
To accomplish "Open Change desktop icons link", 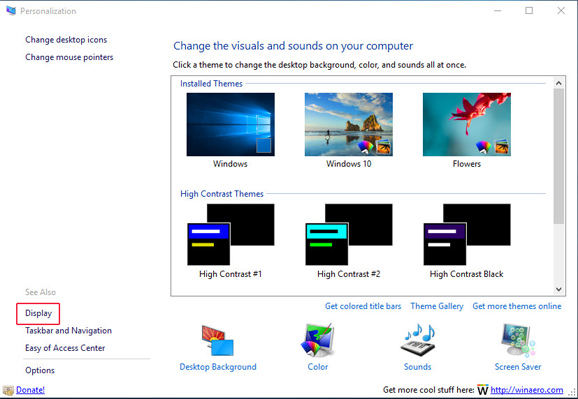I will (66, 39).
